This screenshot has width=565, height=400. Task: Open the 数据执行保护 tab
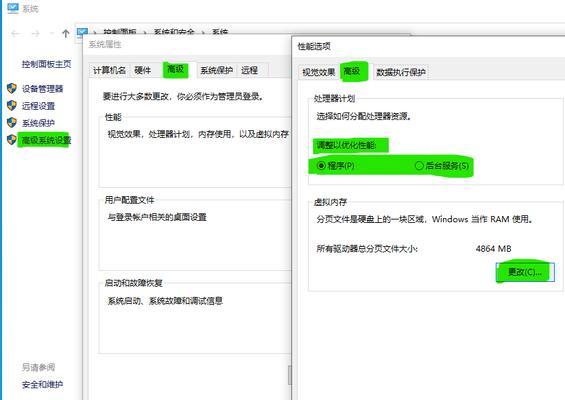click(401, 72)
